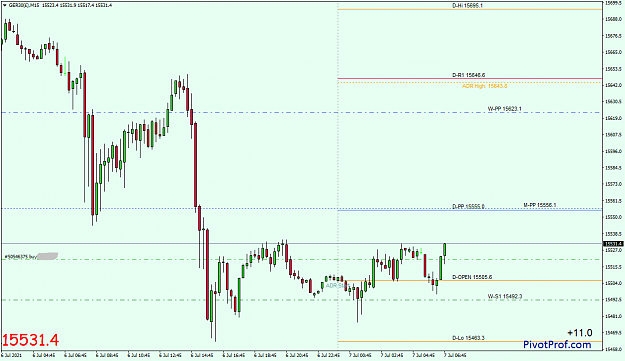Image resolution: width=625 pixels, height=361 pixels.
Task: Click the 7 Jul 04:45 time axis label
Action: (424, 355)
